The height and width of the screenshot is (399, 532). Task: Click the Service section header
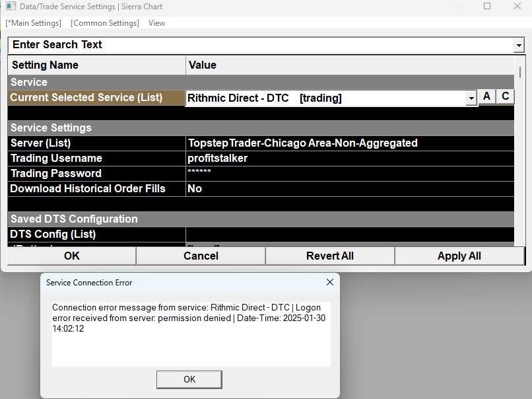pos(261,82)
